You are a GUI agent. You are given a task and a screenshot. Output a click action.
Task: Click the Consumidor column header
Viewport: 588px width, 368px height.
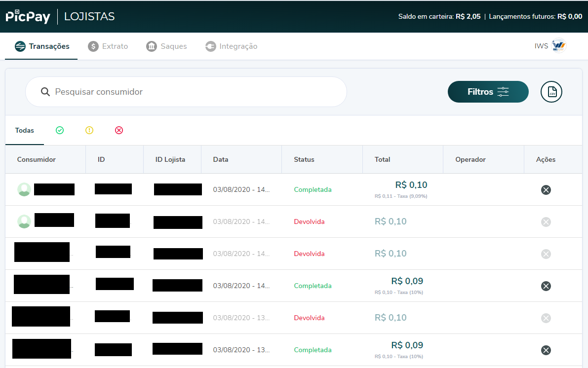pyautogui.click(x=36, y=159)
